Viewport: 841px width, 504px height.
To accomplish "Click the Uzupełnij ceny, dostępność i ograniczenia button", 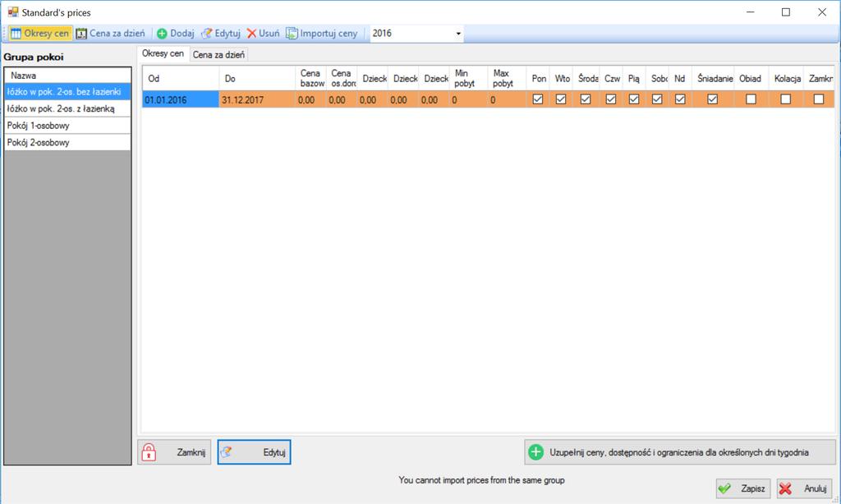I will pos(679,452).
